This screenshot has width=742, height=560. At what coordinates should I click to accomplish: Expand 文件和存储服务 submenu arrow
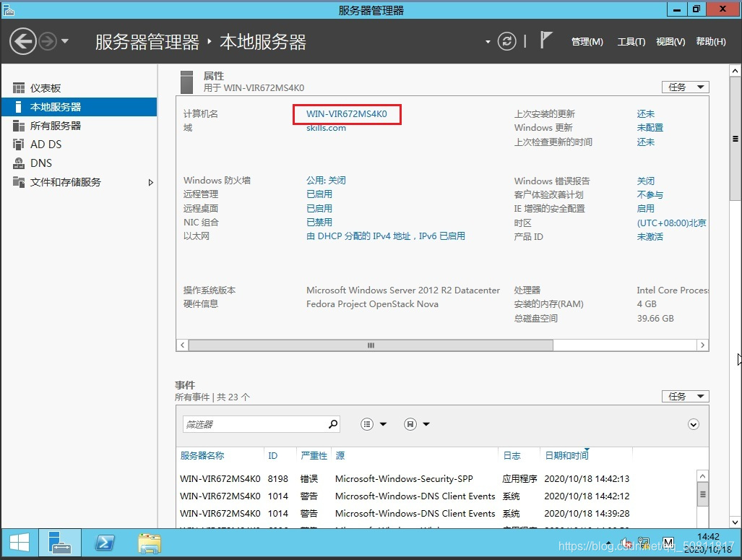(x=150, y=182)
